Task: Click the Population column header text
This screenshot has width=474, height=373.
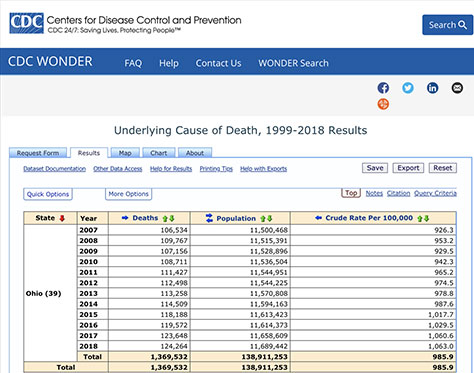Action: coord(236,219)
